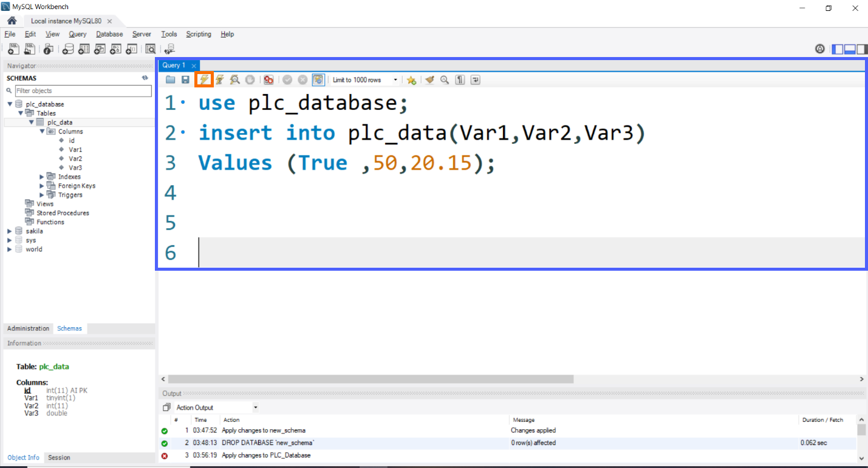Create a new SQL tab for executing queries
868x468 pixels.
[13, 49]
